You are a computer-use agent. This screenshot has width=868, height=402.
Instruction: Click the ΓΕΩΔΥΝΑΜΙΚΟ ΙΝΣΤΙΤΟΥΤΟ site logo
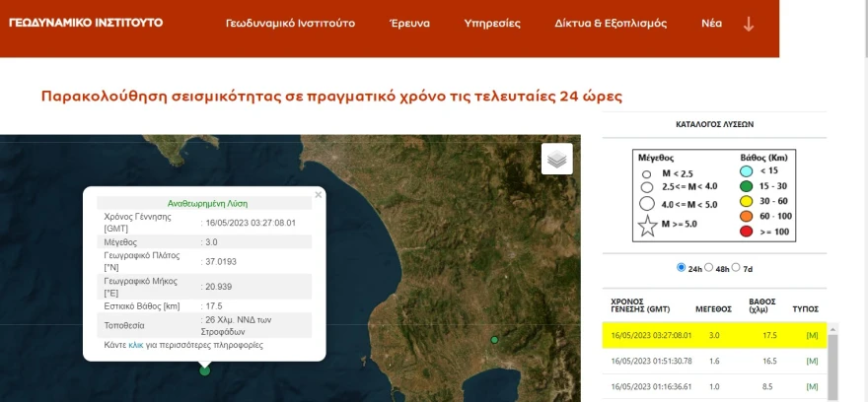(x=86, y=22)
